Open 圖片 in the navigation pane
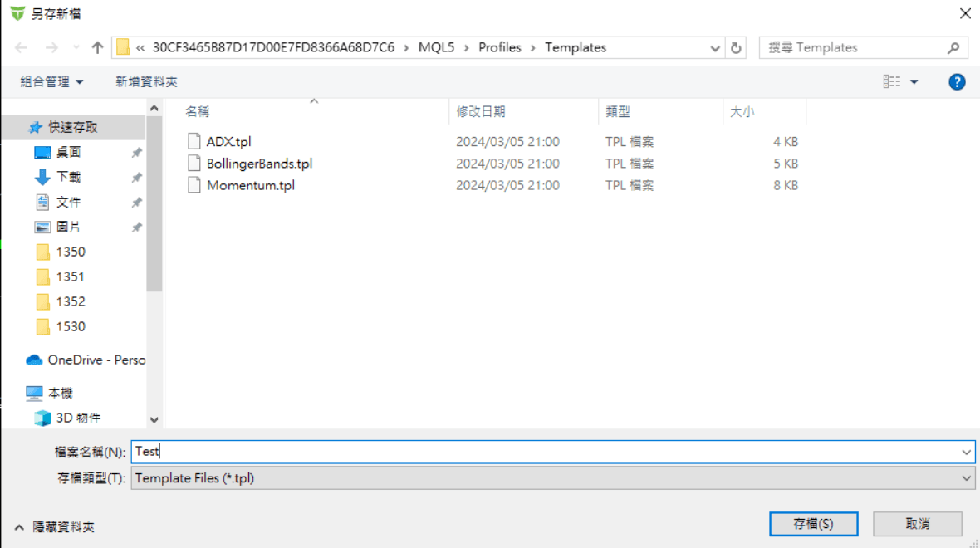The image size is (980, 548). click(68, 228)
